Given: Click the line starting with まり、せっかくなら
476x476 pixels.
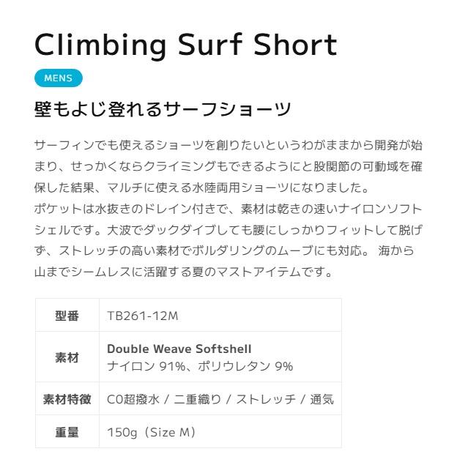Looking at the screenshot, I should pyautogui.click(x=228, y=166).
